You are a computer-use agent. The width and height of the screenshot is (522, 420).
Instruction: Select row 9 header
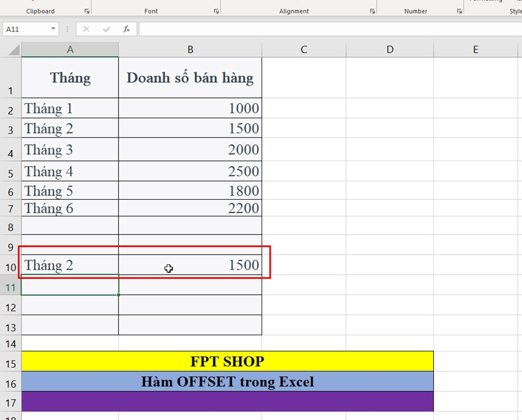pyautogui.click(x=11, y=245)
